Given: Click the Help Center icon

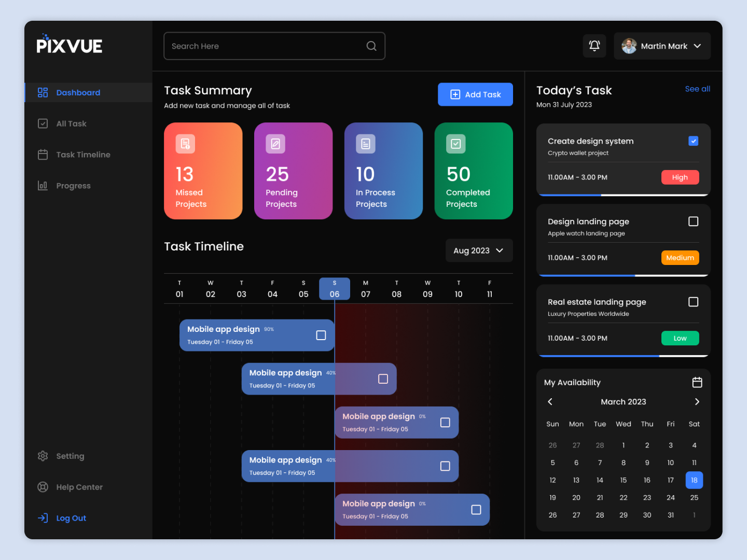Looking at the screenshot, I should pyautogui.click(x=43, y=487).
